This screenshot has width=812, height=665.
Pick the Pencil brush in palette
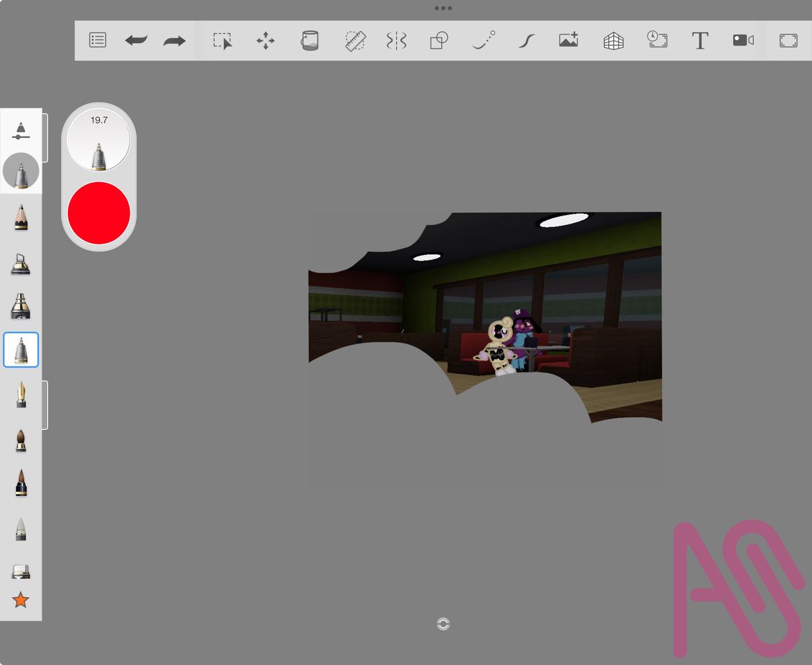click(21, 218)
